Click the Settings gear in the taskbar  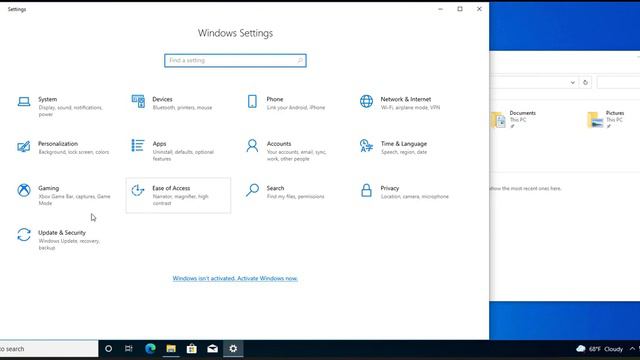pyautogui.click(x=233, y=349)
